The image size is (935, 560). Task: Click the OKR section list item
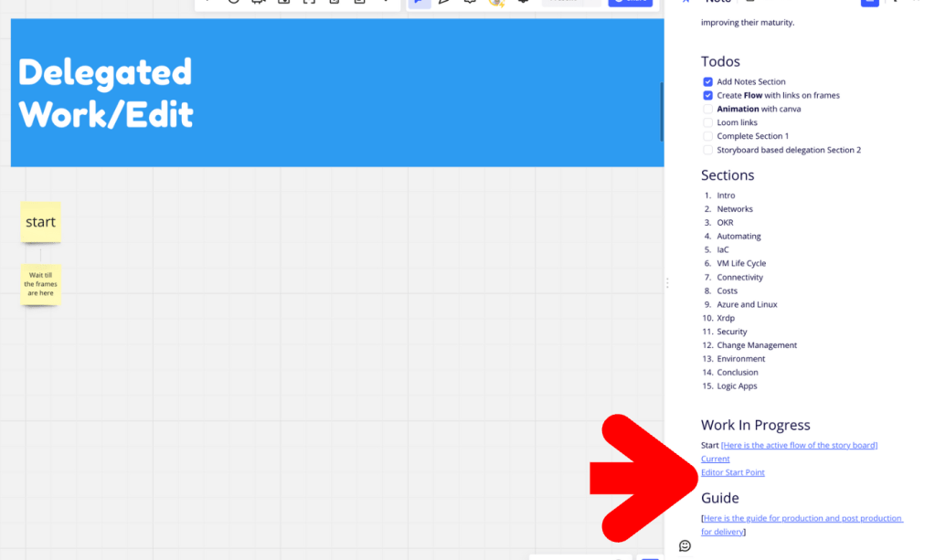coord(725,223)
